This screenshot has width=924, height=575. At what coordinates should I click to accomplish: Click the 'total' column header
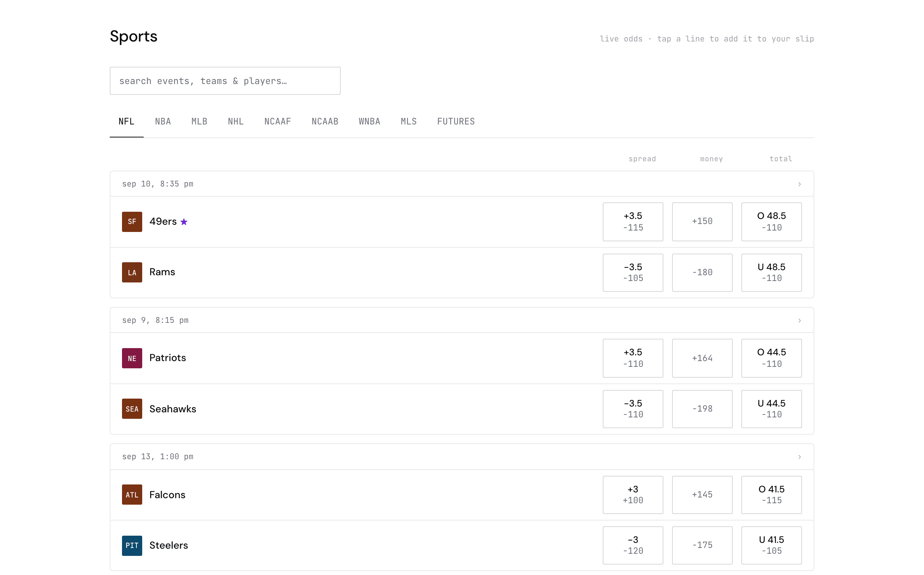pos(781,159)
